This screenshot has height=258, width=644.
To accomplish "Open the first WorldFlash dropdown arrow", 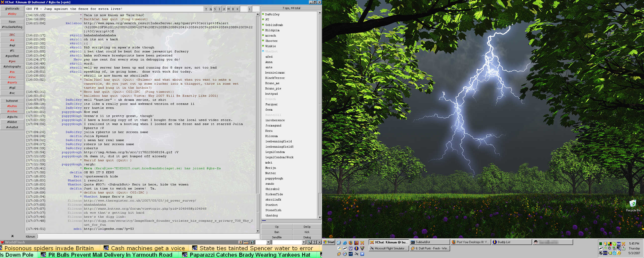I will (268, 242).
